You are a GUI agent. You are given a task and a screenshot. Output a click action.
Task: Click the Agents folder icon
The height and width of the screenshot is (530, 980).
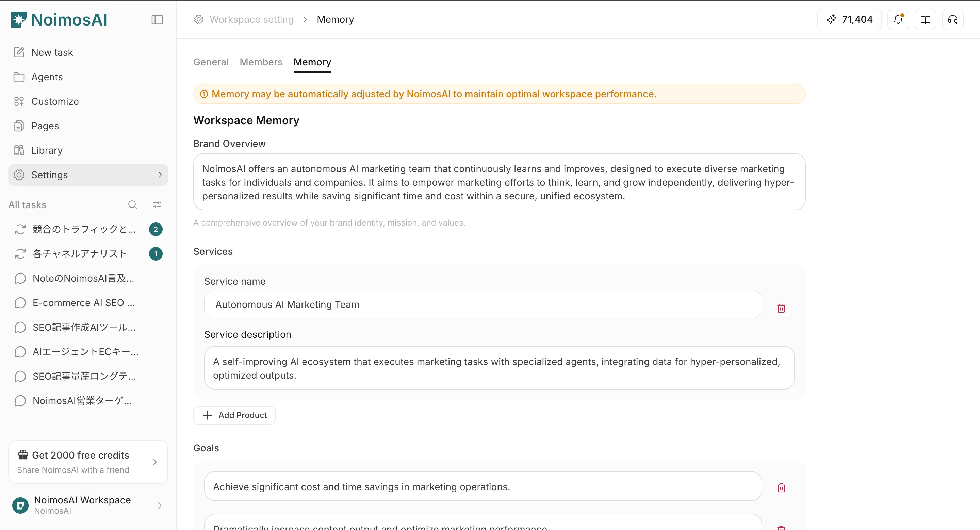(x=19, y=77)
